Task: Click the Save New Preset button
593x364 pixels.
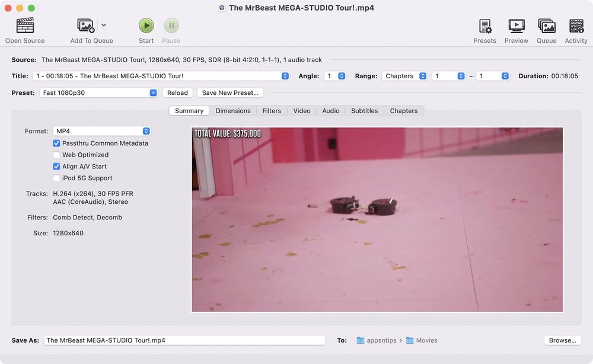Action: tap(230, 92)
